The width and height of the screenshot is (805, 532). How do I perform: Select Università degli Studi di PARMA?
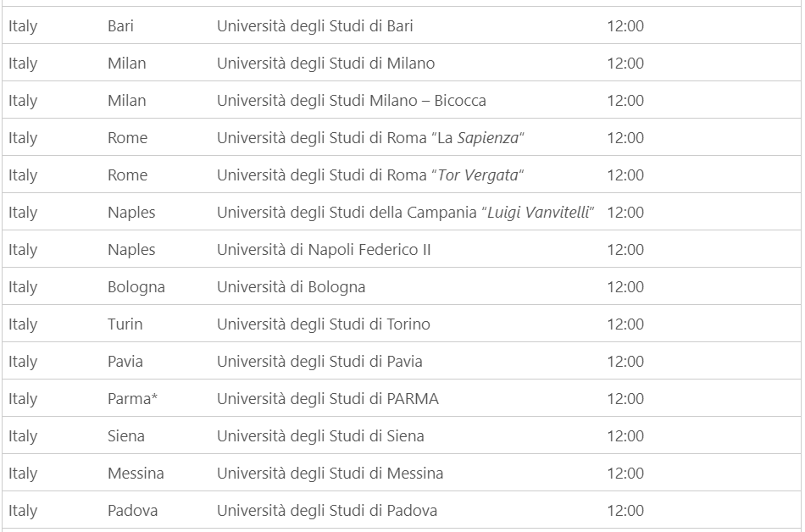327,399
